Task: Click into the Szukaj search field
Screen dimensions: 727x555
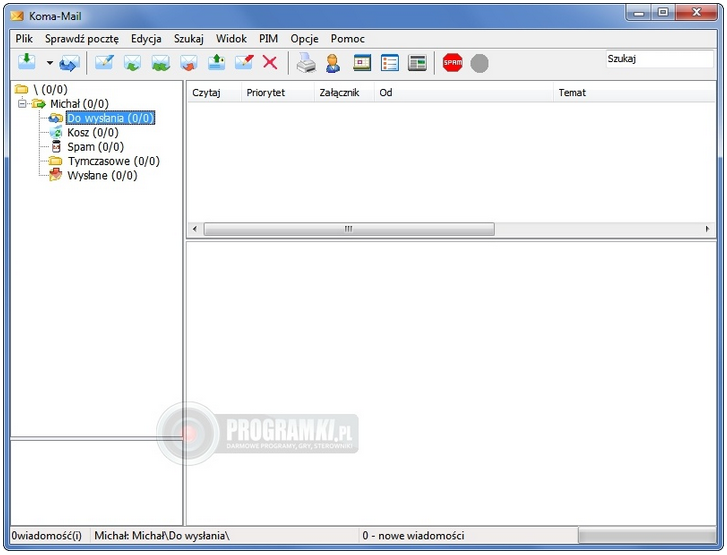Action: [659, 59]
